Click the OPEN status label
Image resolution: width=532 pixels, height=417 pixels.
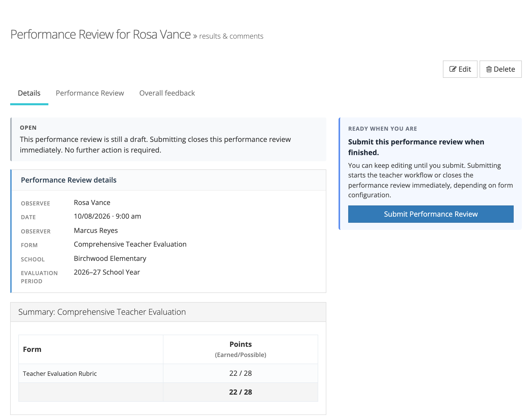click(x=28, y=128)
